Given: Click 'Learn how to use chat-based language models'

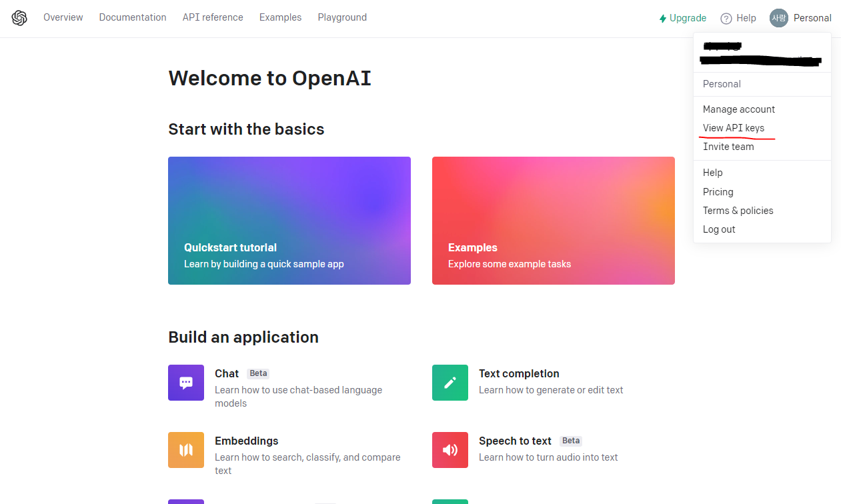Looking at the screenshot, I should tap(299, 397).
